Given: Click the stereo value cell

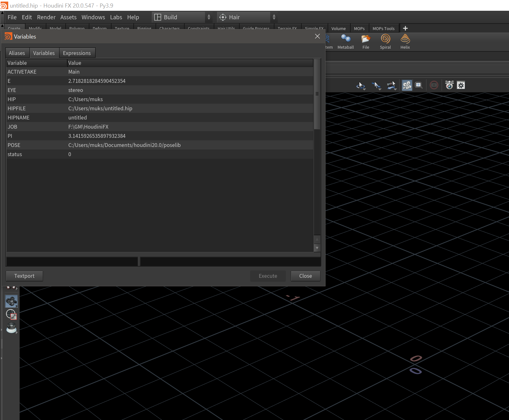Looking at the screenshot, I should (76, 90).
